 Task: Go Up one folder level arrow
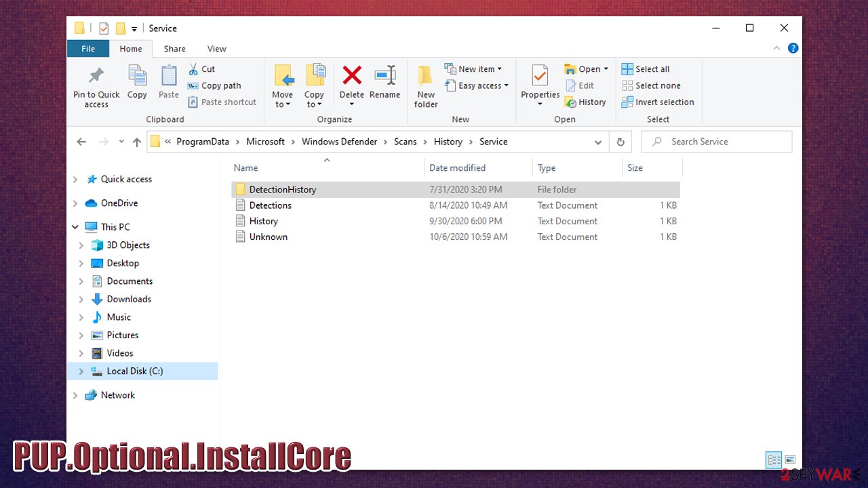coord(137,142)
